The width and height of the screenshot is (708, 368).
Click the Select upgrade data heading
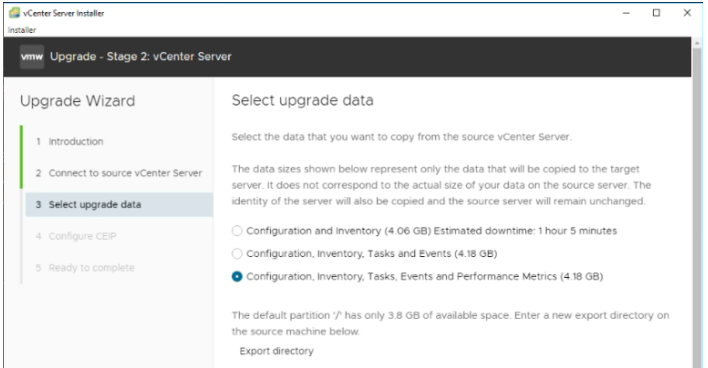pyautogui.click(x=303, y=100)
